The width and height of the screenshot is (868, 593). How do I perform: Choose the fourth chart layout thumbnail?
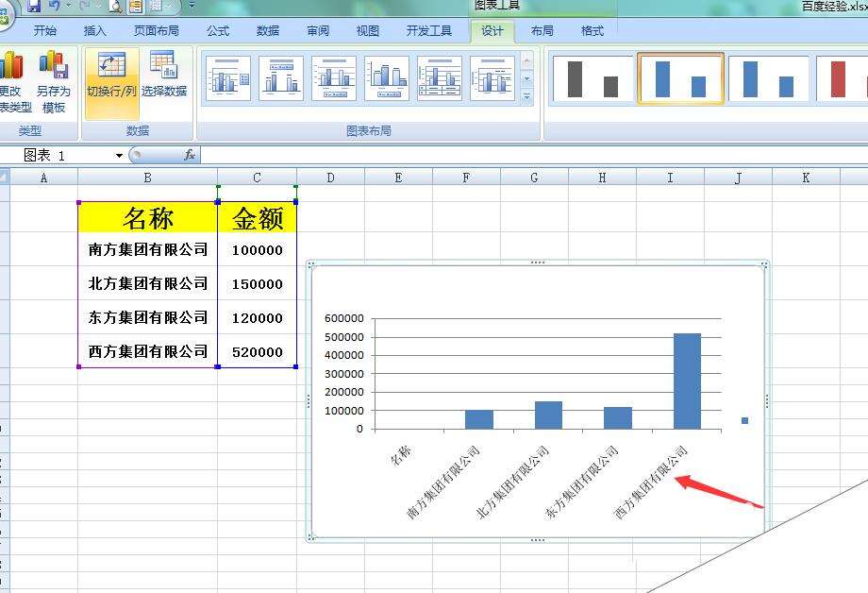(387, 78)
